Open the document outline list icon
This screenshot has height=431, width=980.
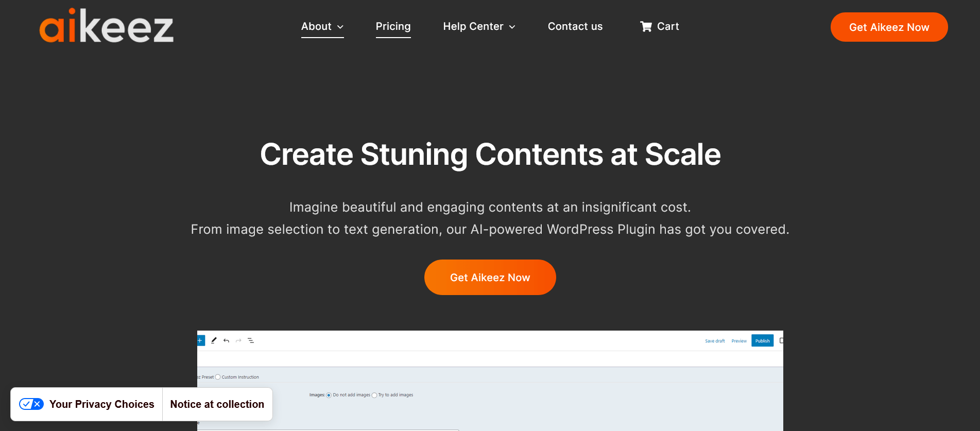(x=251, y=340)
